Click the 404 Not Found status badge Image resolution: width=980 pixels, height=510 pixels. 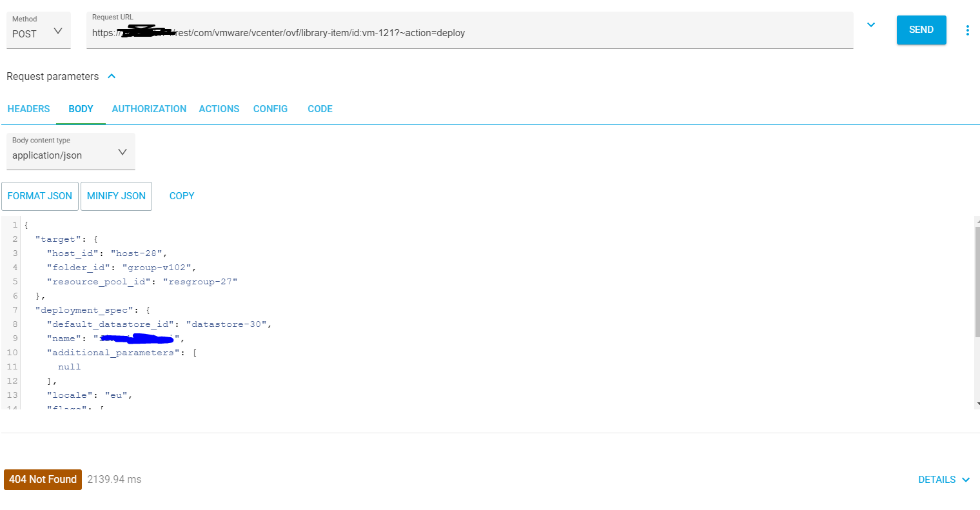(43, 479)
